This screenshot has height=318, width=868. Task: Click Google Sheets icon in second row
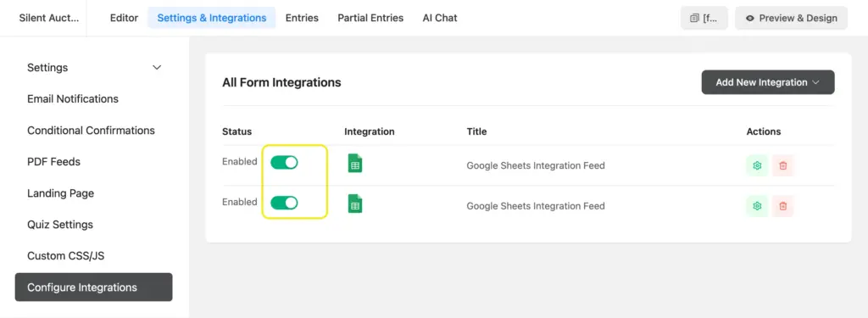(x=355, y=204)
